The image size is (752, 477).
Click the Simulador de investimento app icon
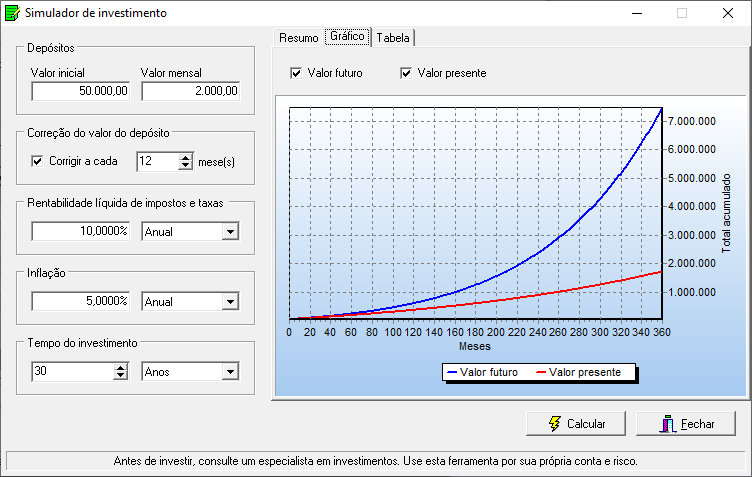[12, 13]
